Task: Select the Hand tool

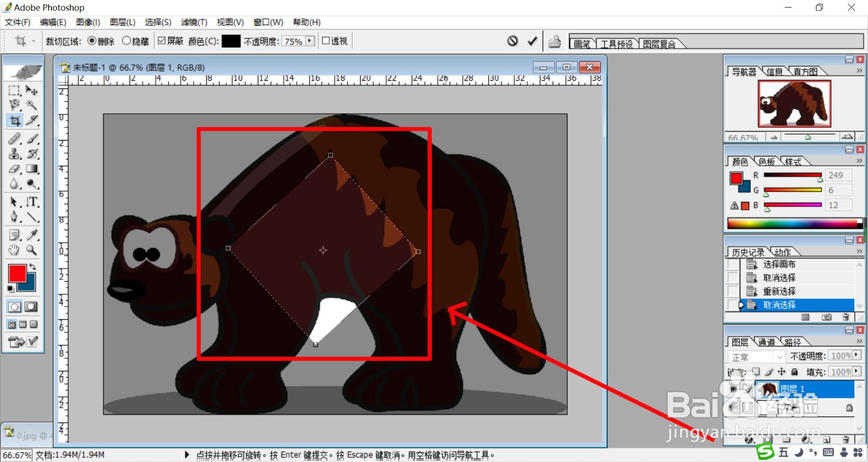Action: pos(15,250)
